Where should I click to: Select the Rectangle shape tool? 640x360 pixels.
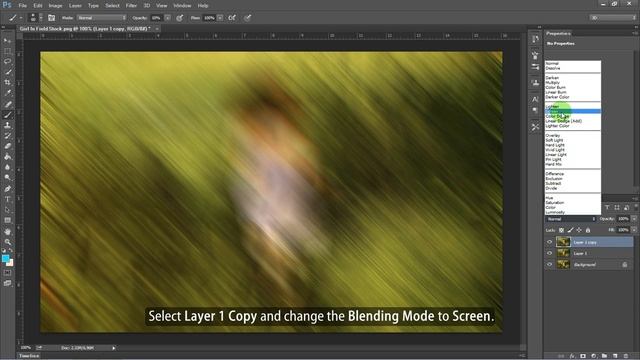(7, 220)
